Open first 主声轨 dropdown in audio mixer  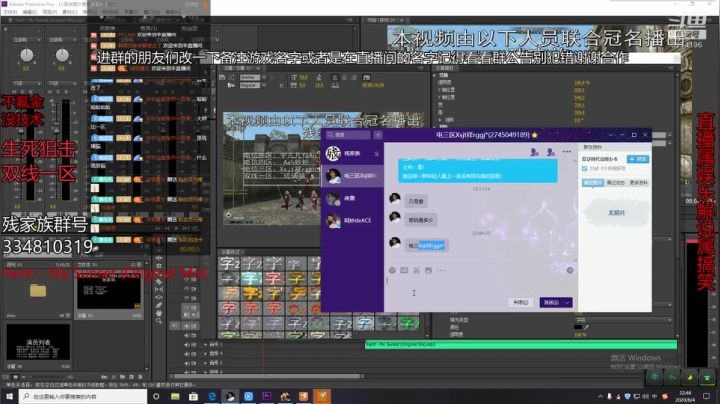pyautogui.click(x=27, y=40)
